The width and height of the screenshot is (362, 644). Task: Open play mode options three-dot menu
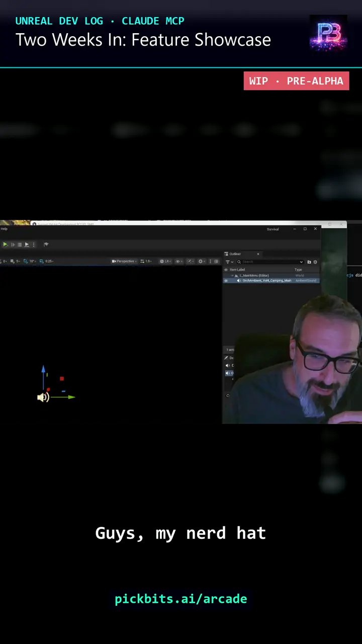pyautogui.click(x=34, y=245)
